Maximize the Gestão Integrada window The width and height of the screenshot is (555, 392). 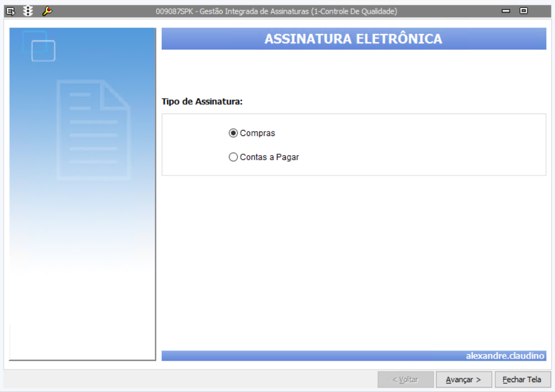(524, 10)
